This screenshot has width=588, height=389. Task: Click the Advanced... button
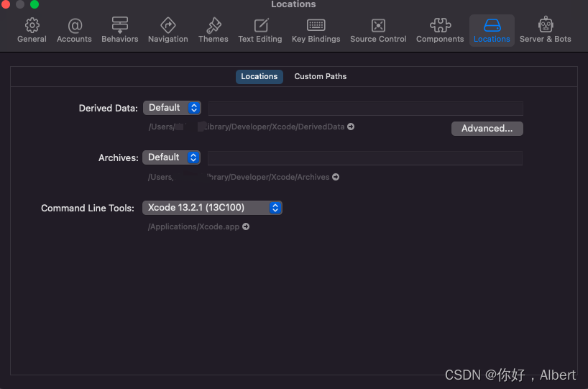click(x=487, y=129)
